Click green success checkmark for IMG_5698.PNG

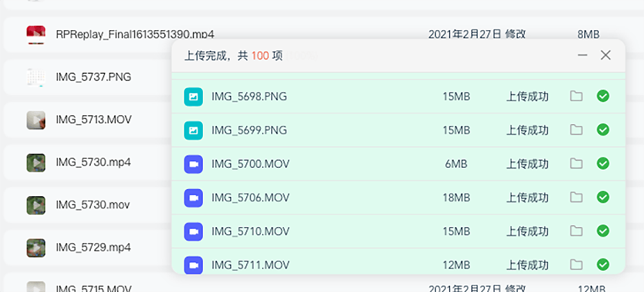point(603,96)
